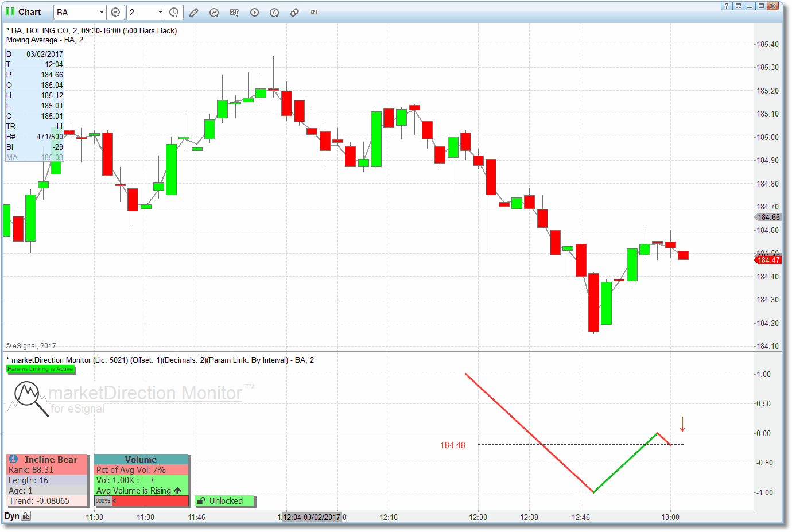Click the green Chart window icon

coord(10,11)
